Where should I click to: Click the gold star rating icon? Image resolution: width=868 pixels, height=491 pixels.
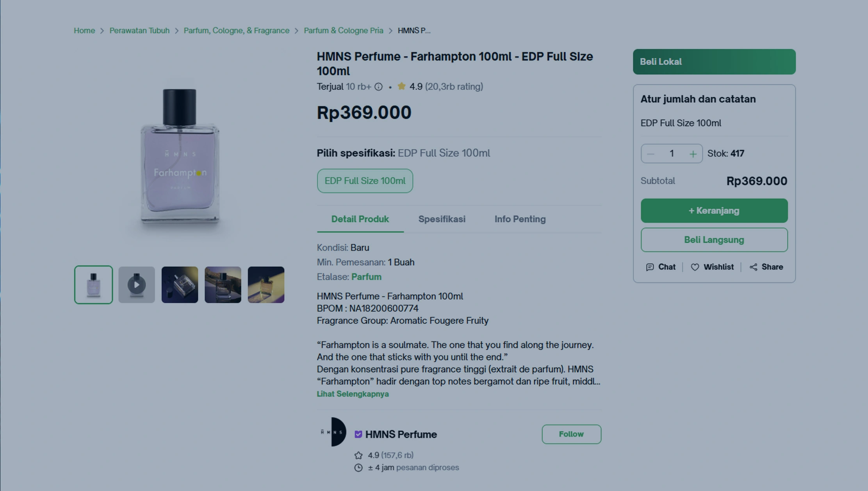[x=401, y=86]
